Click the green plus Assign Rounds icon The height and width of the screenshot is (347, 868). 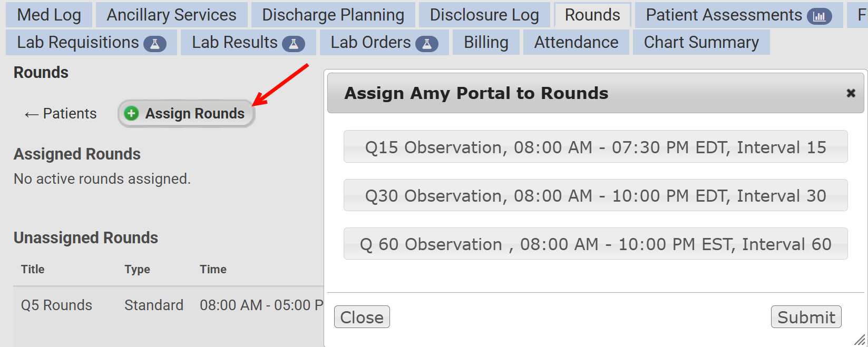click(x=131, y=113)
